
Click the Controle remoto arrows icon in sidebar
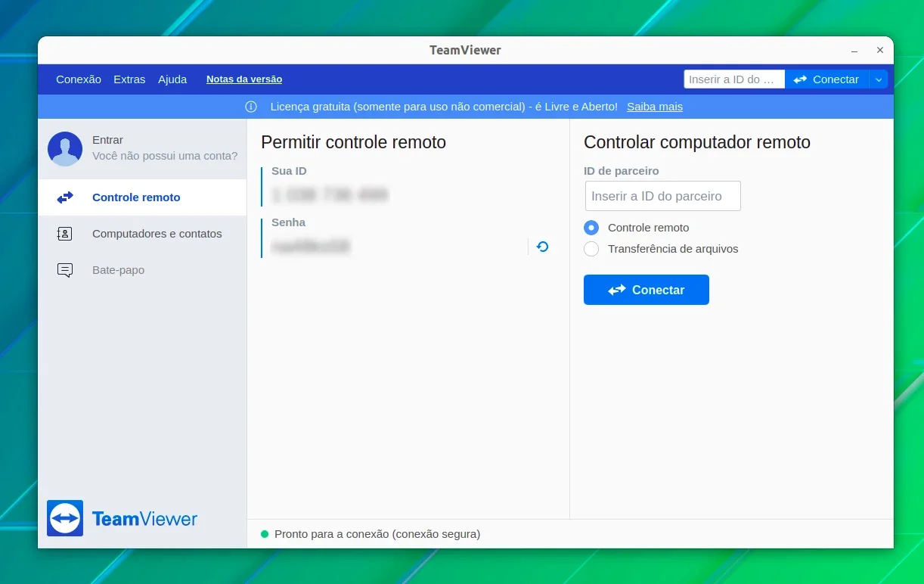(65, 197)
